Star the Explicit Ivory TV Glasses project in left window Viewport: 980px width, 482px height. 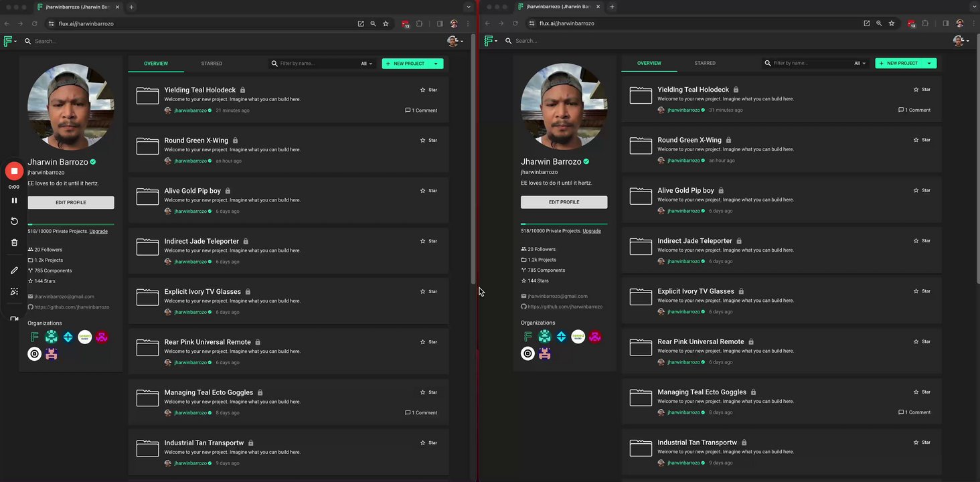click(428, 292)
